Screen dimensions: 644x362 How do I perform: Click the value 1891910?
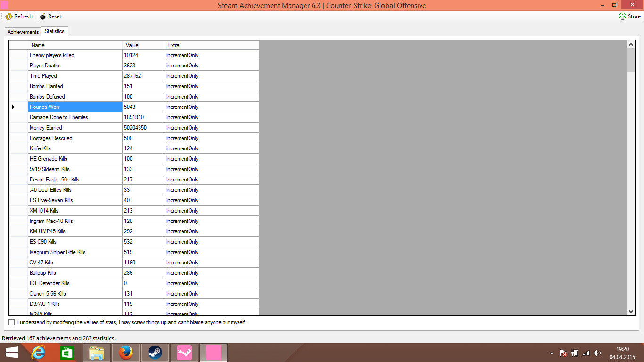pos(144,117)
